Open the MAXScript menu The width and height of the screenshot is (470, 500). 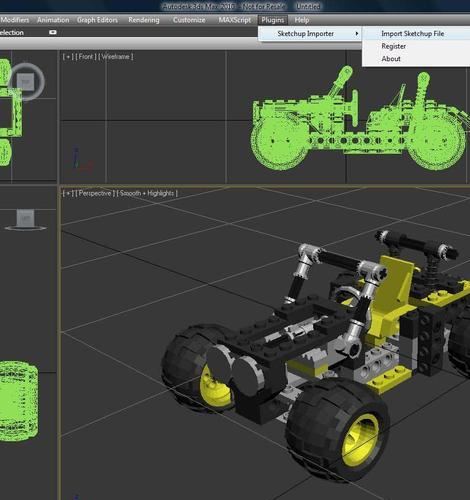[x=235, y=20]
